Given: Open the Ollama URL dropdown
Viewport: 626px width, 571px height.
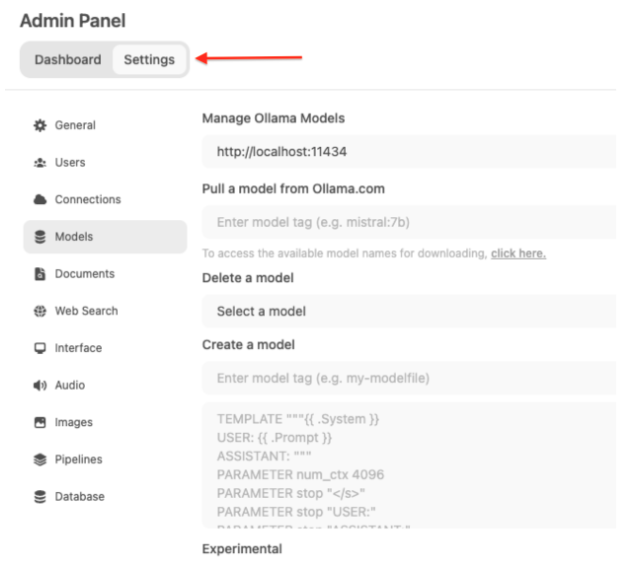Looking at the screenshot, I should coord(409,152).
